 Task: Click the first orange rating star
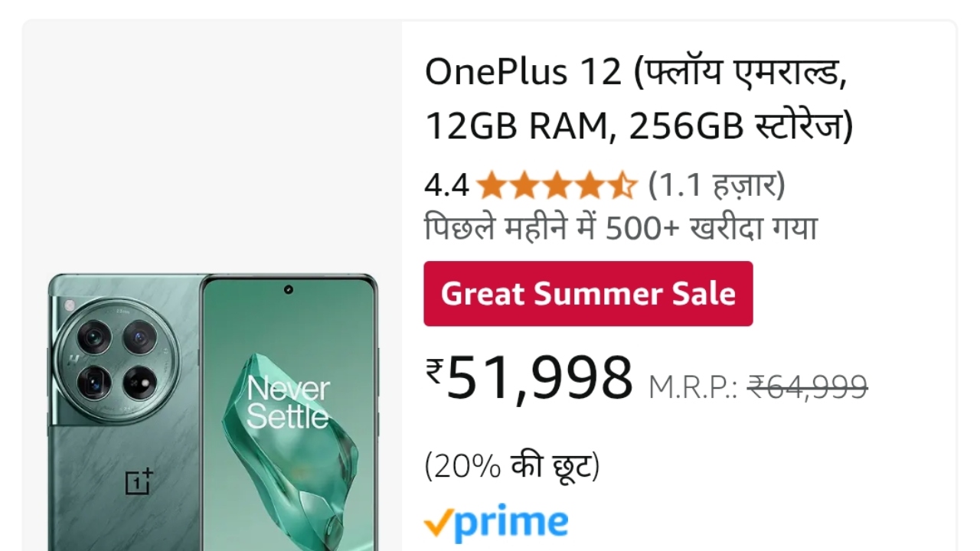click(x=490, y=185)
